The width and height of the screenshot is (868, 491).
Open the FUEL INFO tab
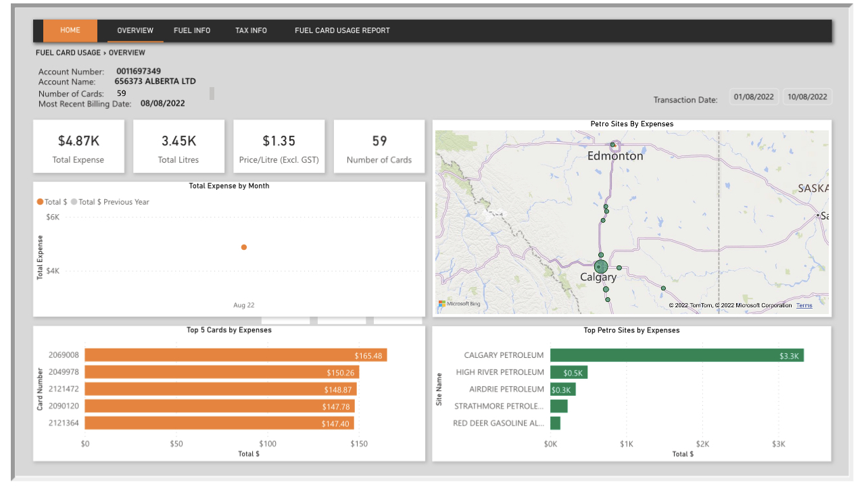[192, 30]
